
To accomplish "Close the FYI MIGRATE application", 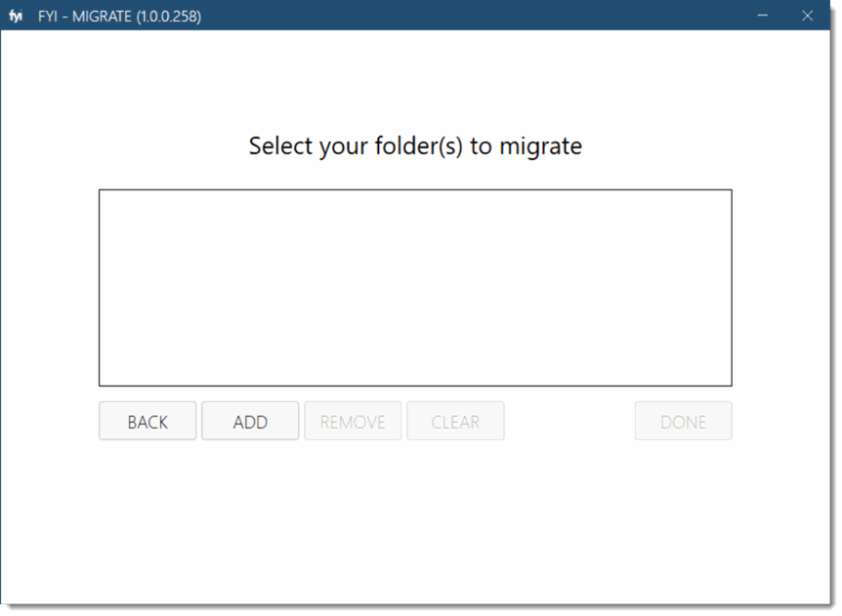I will (807, 16).
